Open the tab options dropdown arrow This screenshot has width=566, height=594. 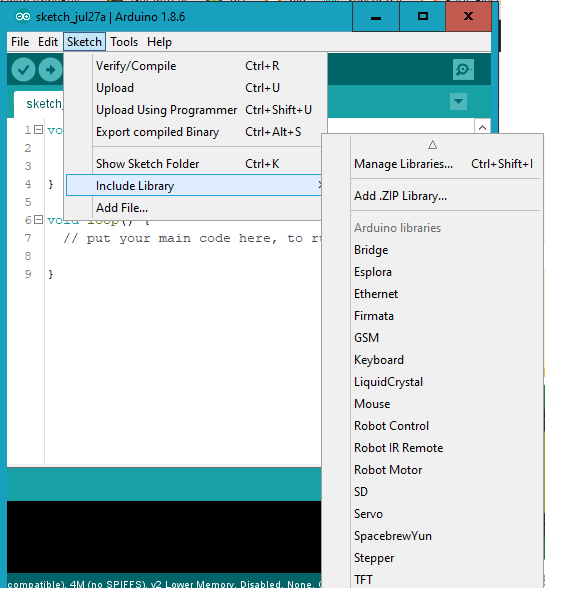pyautogui.click(x=458, y=101)
